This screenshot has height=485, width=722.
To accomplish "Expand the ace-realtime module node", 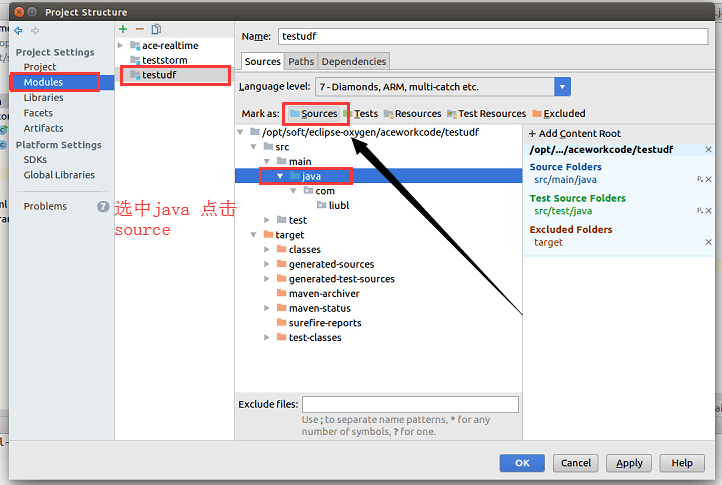I will tap(121, 45).
